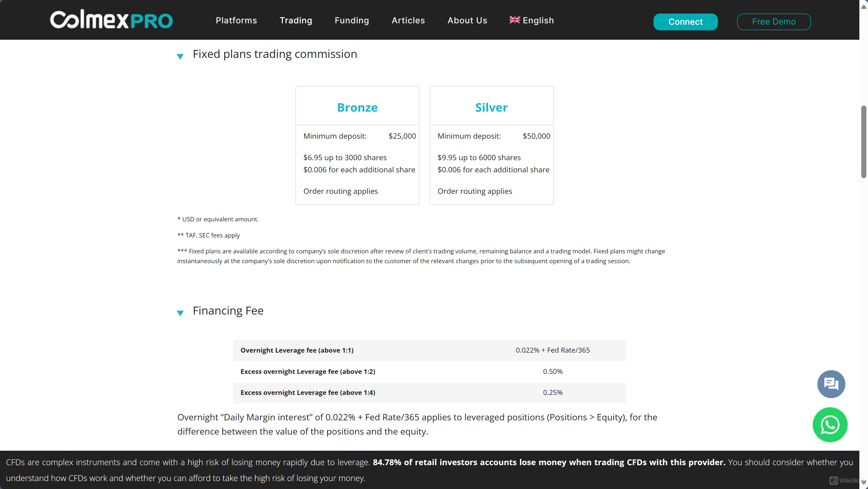
Task: Click the Connect button
Action: click(685, 22)
